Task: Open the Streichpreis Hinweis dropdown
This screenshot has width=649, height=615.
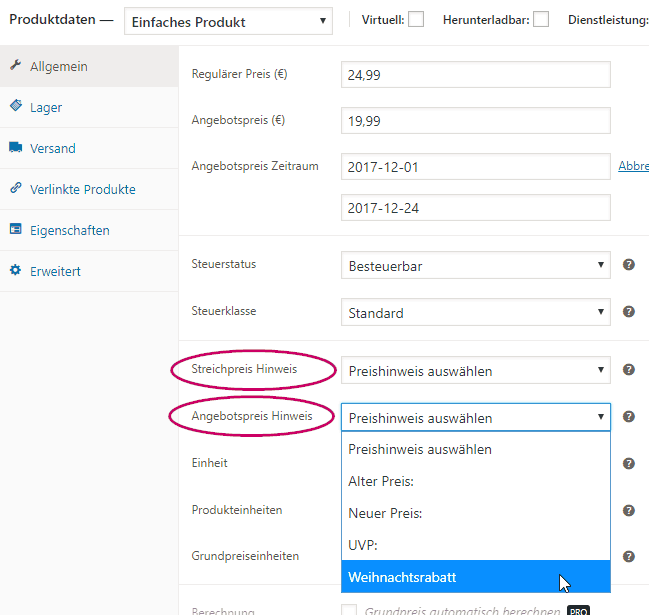Action: [x=476, y=370]
